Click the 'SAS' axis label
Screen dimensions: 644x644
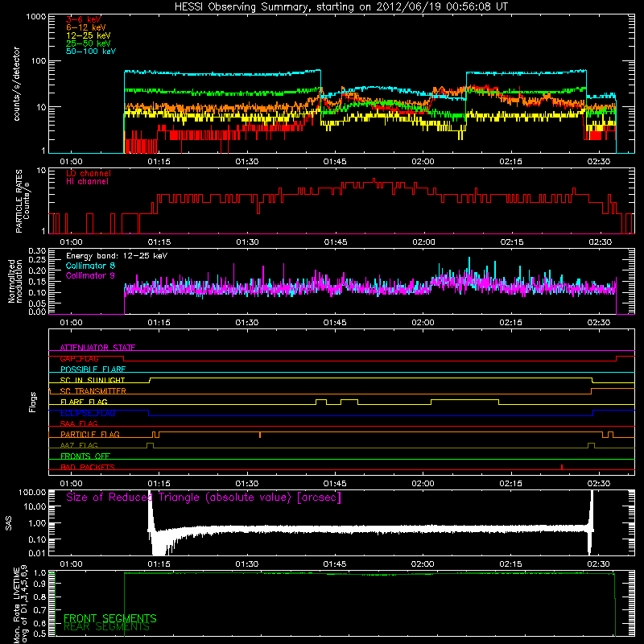tap(8, 522)
